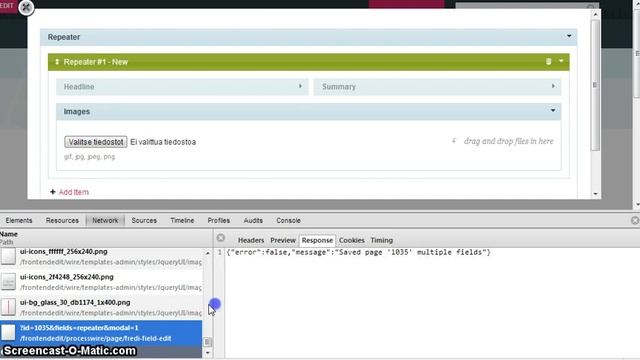Open the request Cookies tab
The width and height of the screenshot is (640, 360).
coord(351,240)
